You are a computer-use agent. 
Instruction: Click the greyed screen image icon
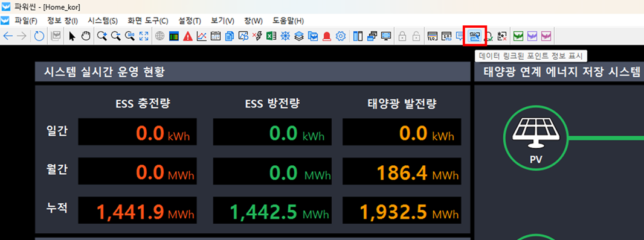(x=56, y=37)
